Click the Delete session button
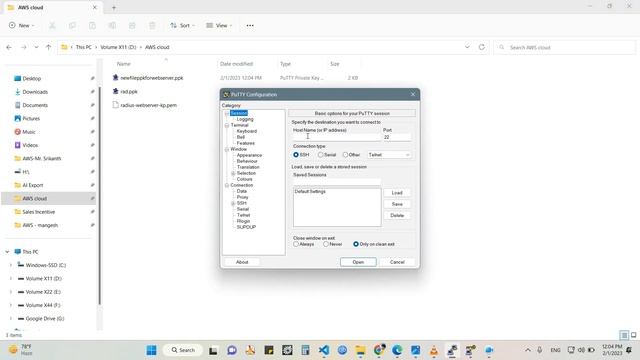This screenshot has width=640, height=360. pyautogui.click(x=397, y=216)
